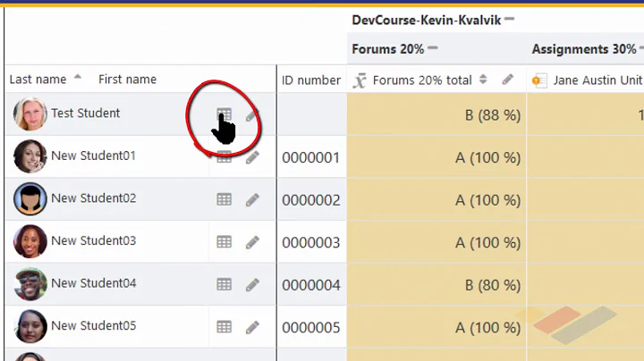Select New Student02 grade A (100 %)

coord(488,200)
